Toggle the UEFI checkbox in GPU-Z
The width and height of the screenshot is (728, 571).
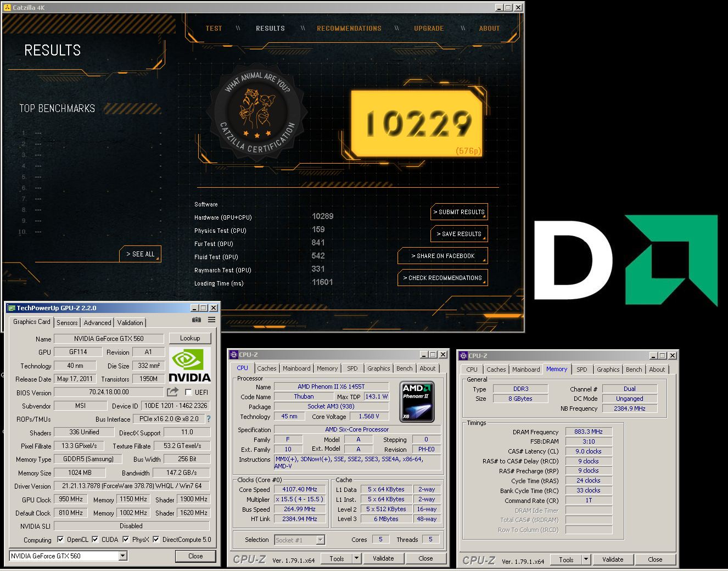(188, 392)
